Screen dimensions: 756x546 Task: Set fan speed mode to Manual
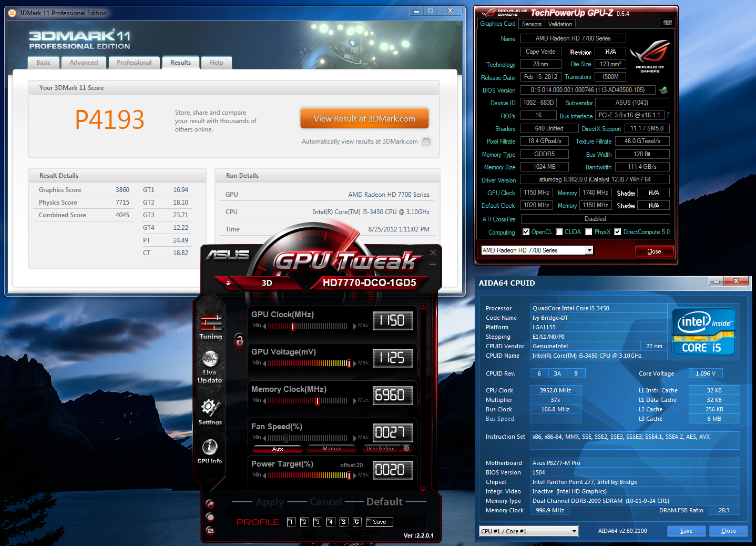click(x=332, y=449)
